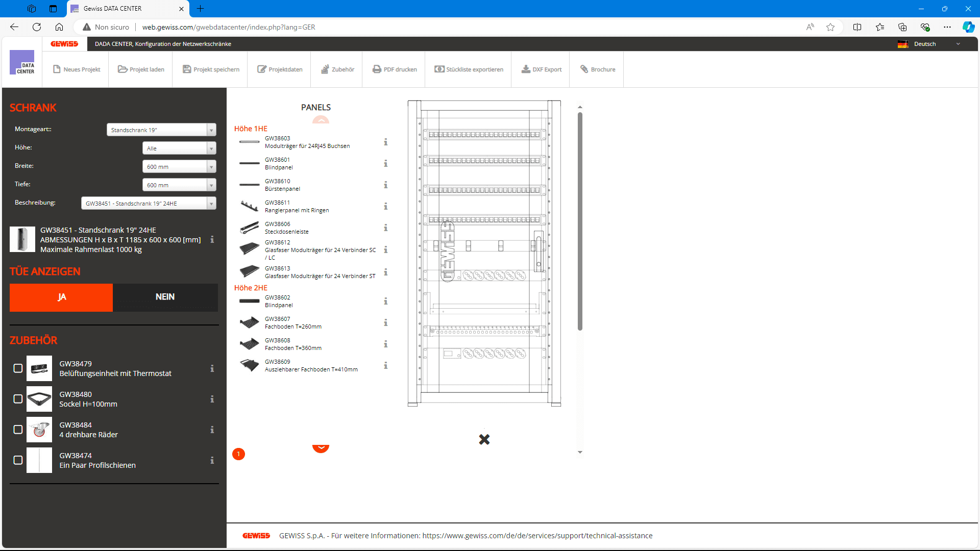Click PDF drucken in toolbar
The image size is (980, 551).
coord(395,69)
